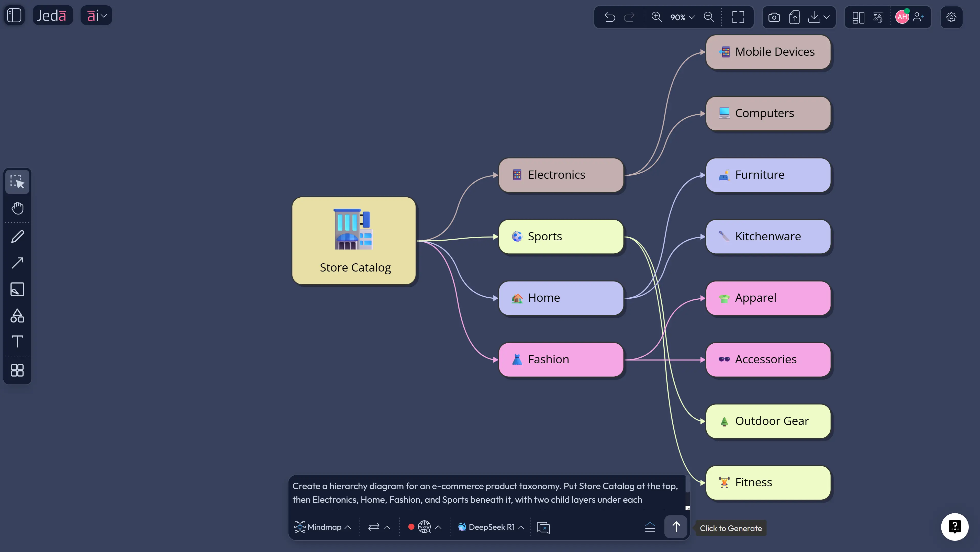
Task: Toggle web search for AI generation
Action: [x=425, y=527]
